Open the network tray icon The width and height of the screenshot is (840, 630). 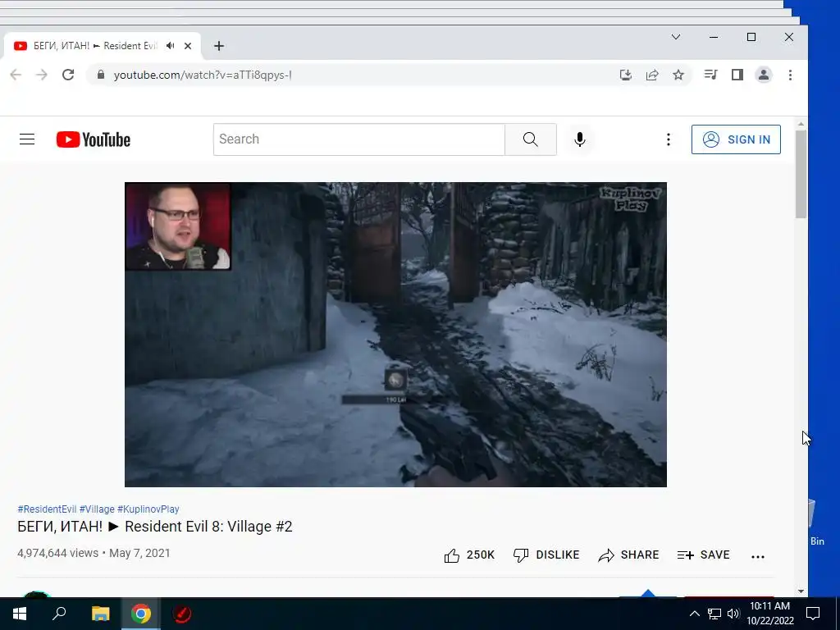pyautogui.click(x=714, y=614)
